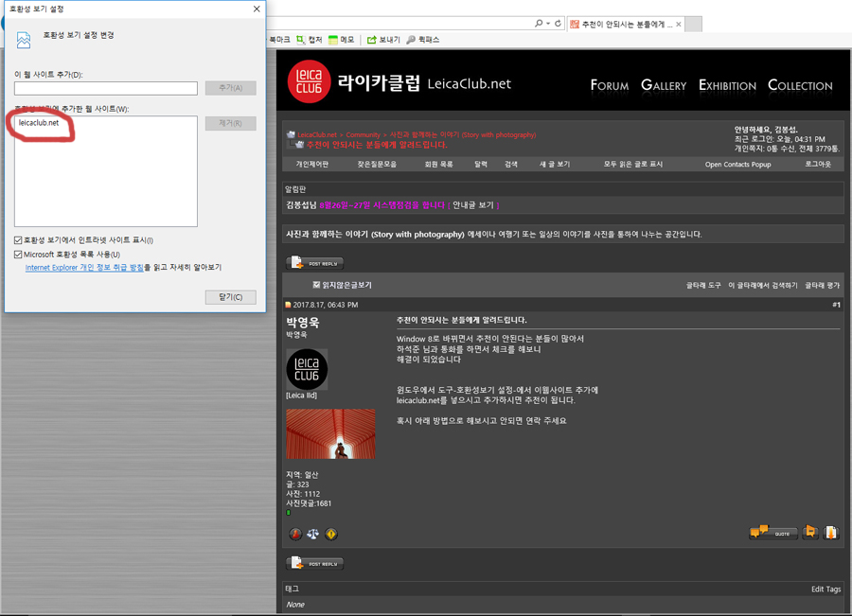Open 잦은질문모음 FAQ menu item
The image size is (852, 616).
pyautogui.click(x=377, y=164)
